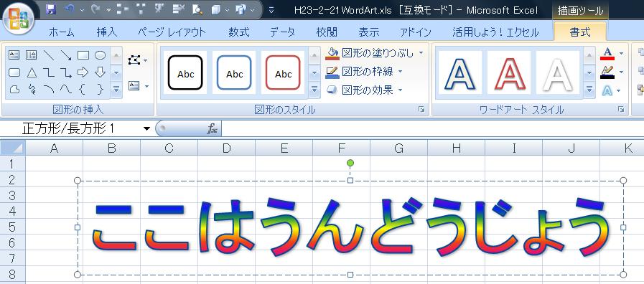This screenshot has width=644, height=284.
Task: Open 図形の塗りつぶし fill options
Action: (375, 53)
